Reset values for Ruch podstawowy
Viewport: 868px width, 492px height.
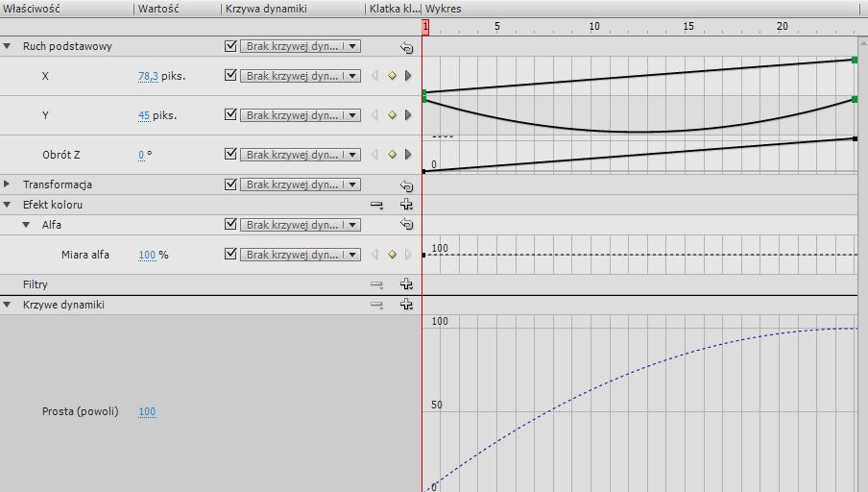click(406, 47)
